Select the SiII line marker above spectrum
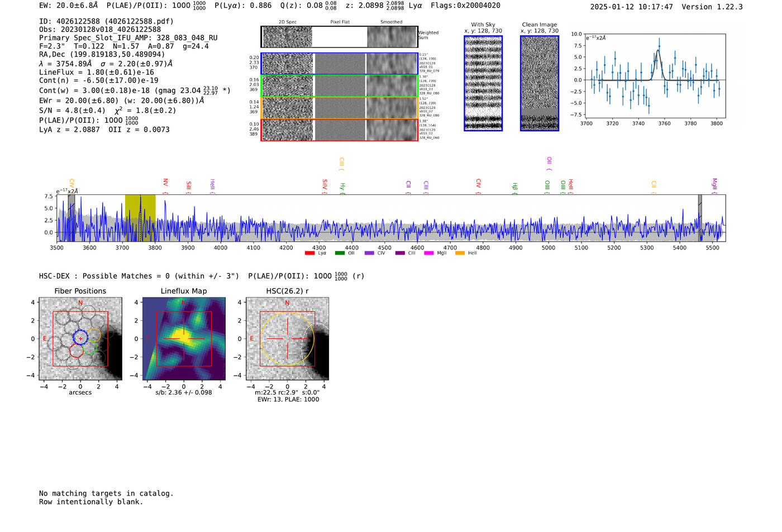This screenshot has height=532, width=782. (x=189, y=187)
